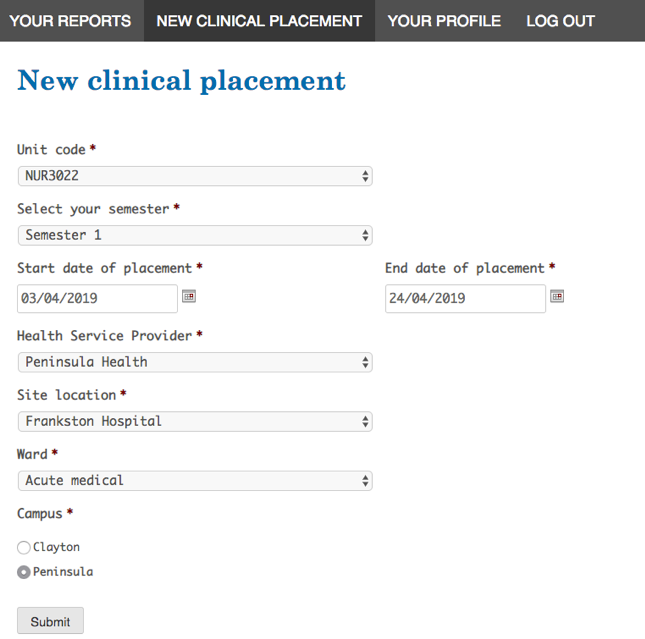
Task: Open the Health Service Provider dropdown
Action: click(195, 362)
